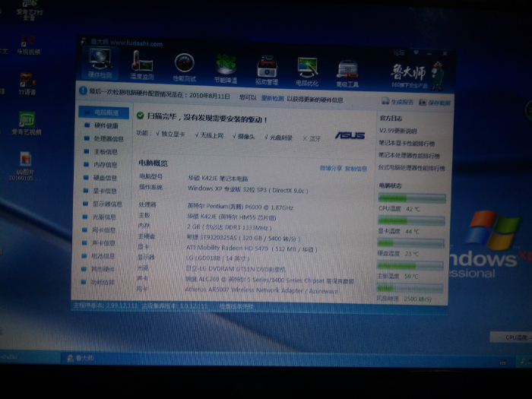The height and width of the screenshot is (399, 532).
Task: Click the CPU温度 temperature bar
Action: (412, 199)
